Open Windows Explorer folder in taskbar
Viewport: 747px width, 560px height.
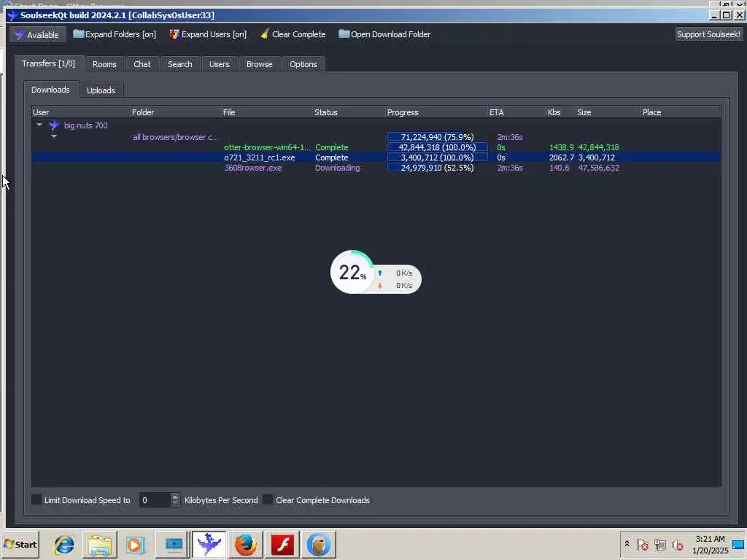99,544
